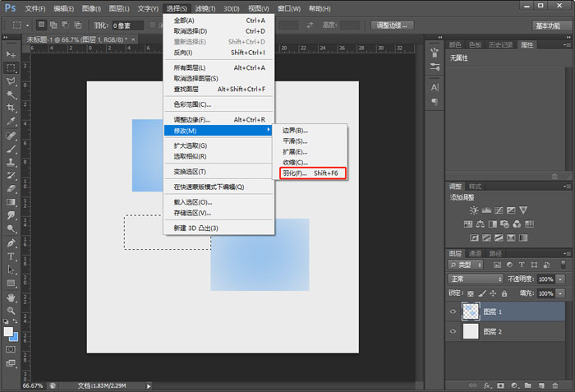
Task: Click the add layer mask icon
Action: 500,385
